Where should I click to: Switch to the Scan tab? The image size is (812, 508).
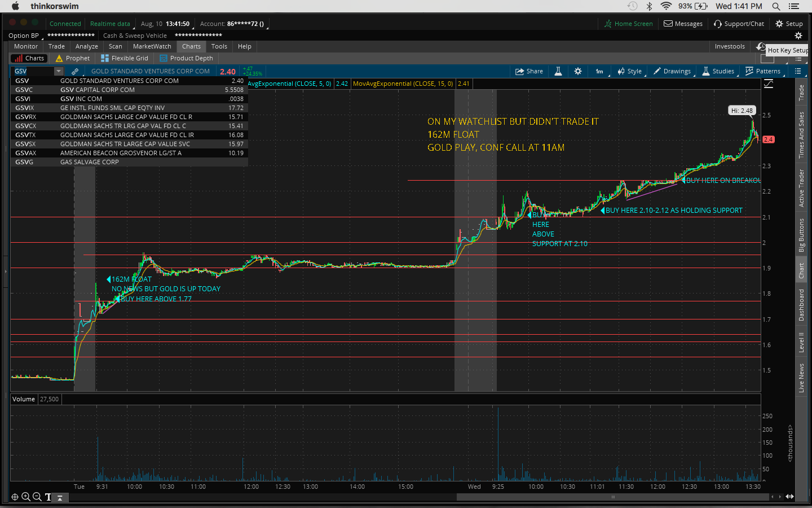pyautogui.click(x=115, y=46)
